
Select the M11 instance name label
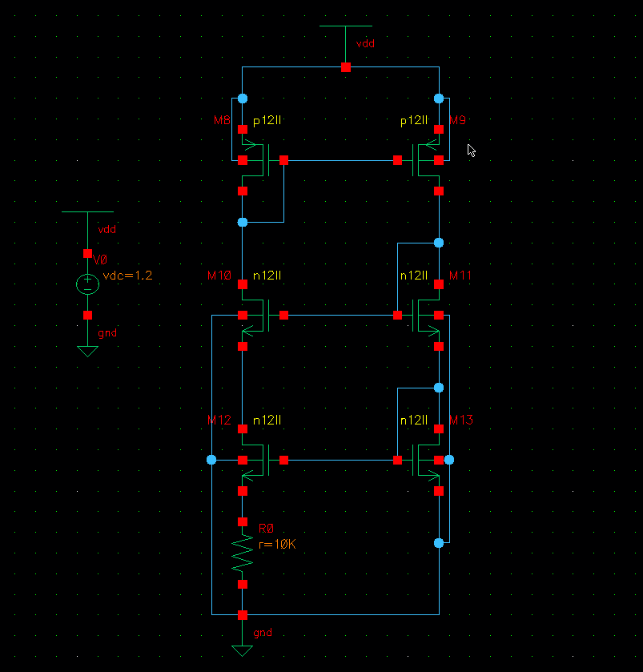point(460,276)
